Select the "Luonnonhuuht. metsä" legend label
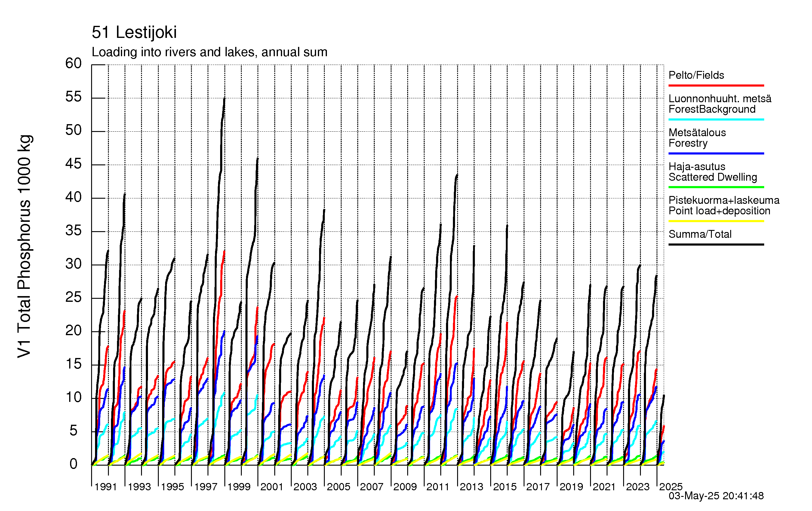Screen dimensions: 812x511 [720, 98]
